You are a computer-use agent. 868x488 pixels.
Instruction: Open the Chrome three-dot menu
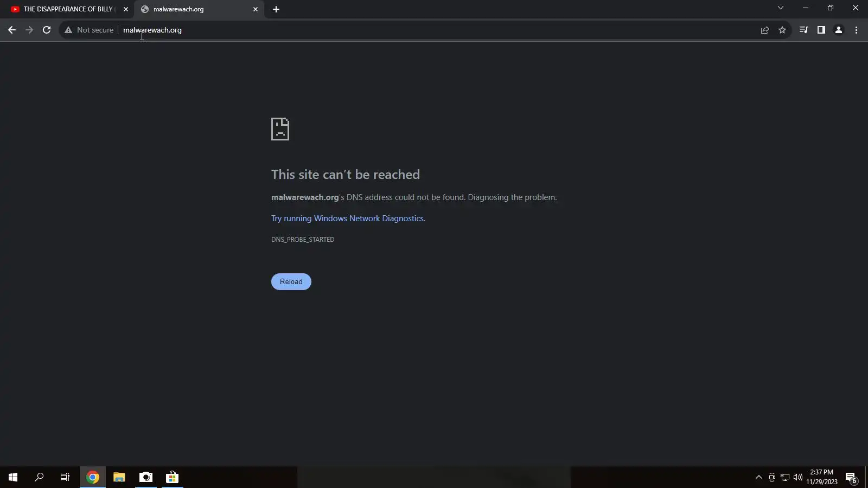coord(857,30)
